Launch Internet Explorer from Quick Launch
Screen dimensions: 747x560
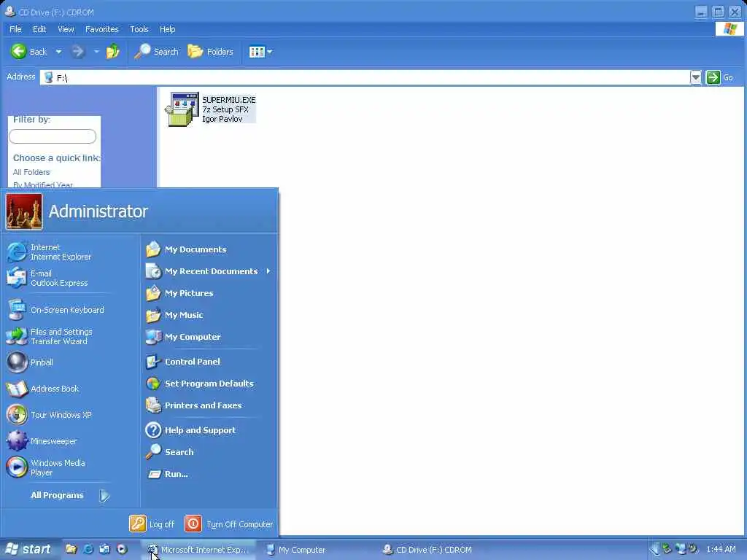(x=88, y=549)
